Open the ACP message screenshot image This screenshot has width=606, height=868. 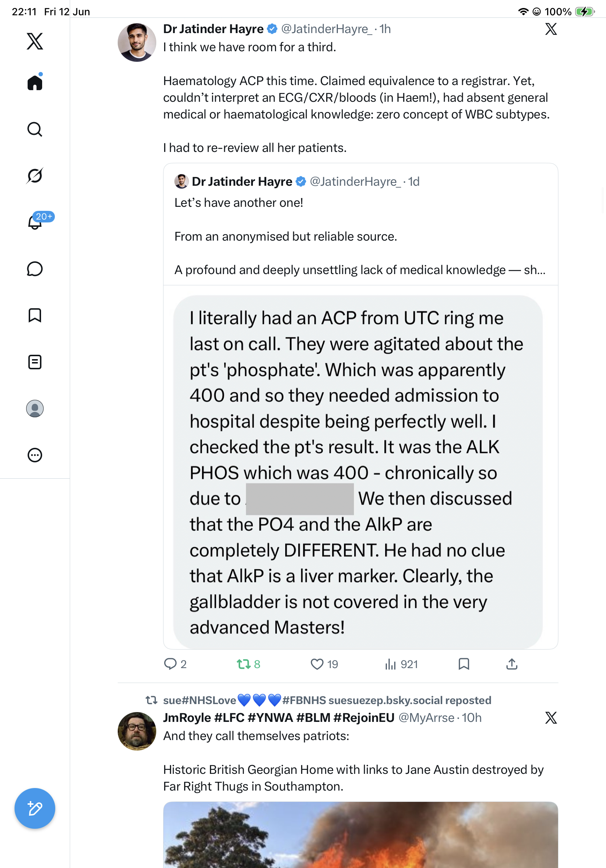[x=358, y=472]
